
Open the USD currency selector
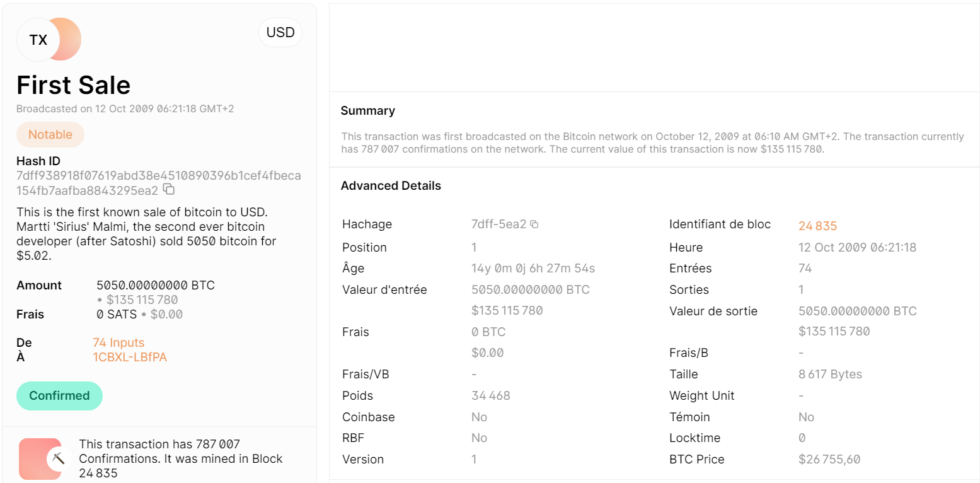pos(280,32)
